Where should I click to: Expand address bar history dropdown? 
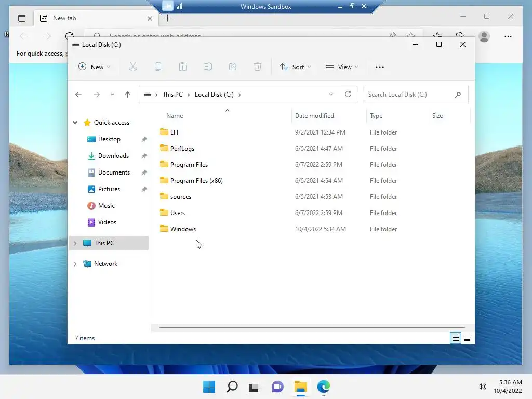click(x=331, y=95)
